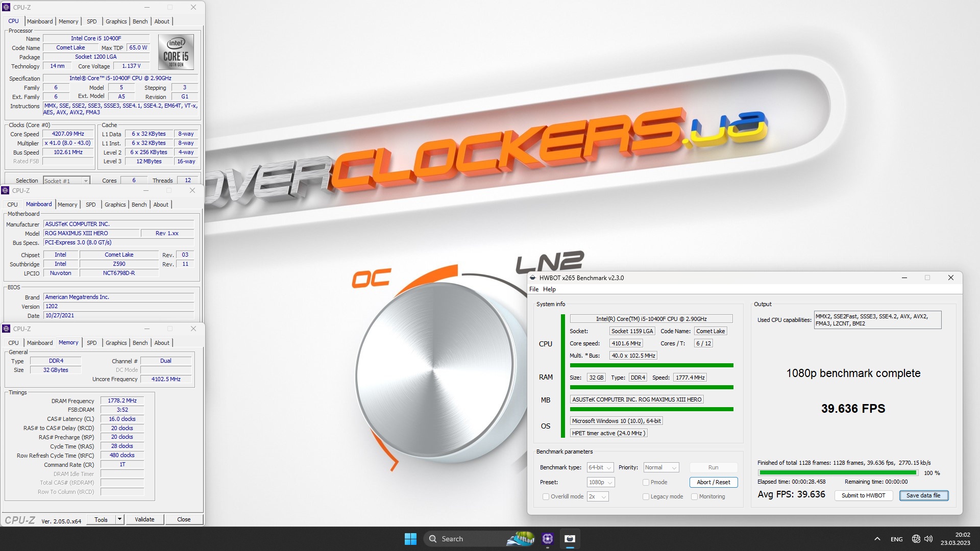The image size is (980, 551).
Task: Open Bench tab in Memory CPU-Z window
Action: (140, 343)
